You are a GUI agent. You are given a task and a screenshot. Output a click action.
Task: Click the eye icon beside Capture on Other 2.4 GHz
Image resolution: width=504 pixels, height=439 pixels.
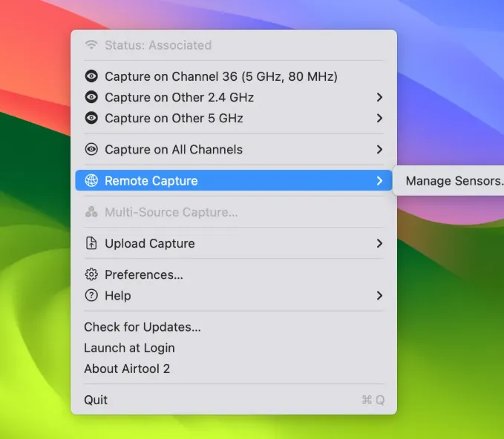91,97
